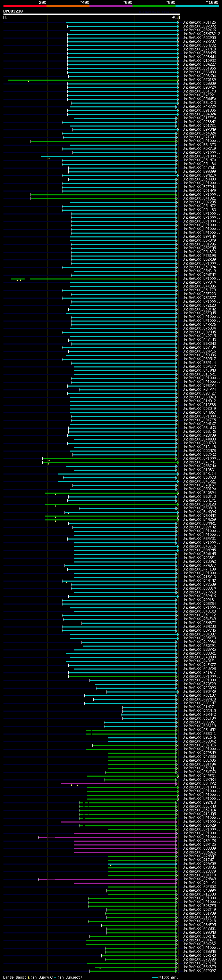This screenshot has width=222, height=980.
Task: Open hit UniRef100_P23128
Action: pos(199,505)
